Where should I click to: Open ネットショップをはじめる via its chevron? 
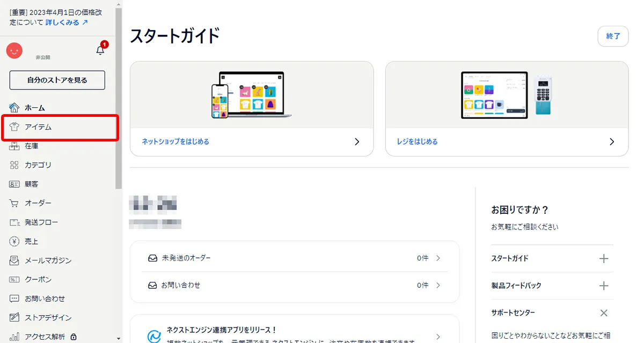[356, 142]
